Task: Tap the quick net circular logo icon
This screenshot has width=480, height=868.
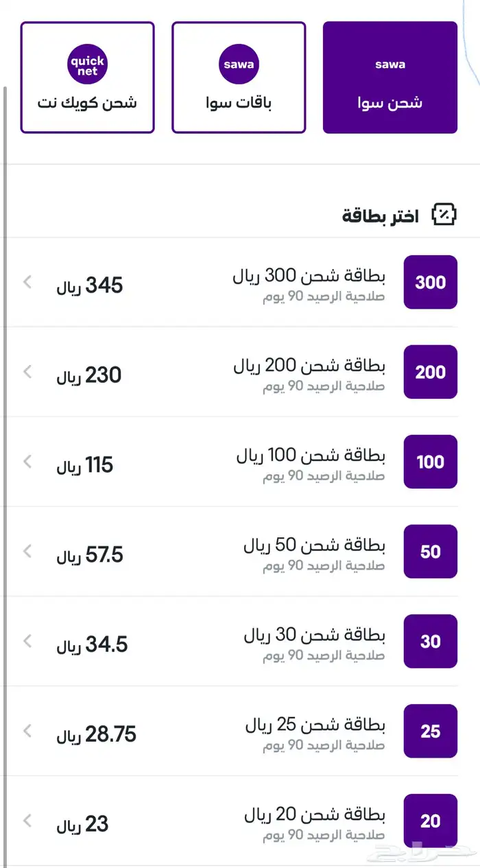Action: pos(87,63)
